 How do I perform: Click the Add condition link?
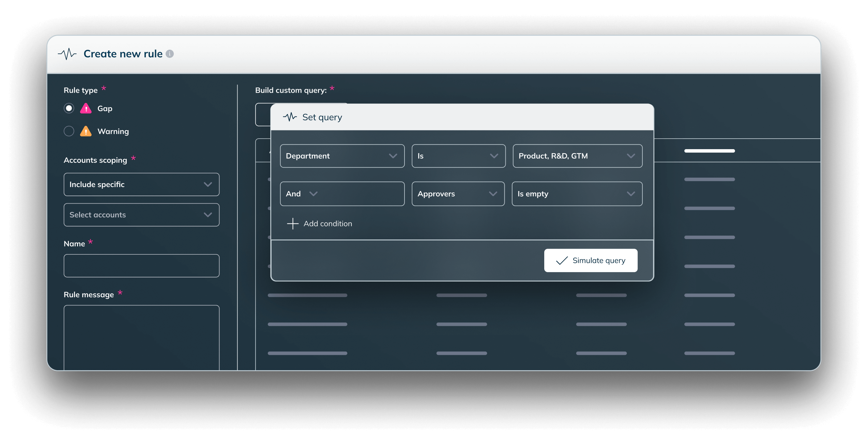(x=328, y=224)
